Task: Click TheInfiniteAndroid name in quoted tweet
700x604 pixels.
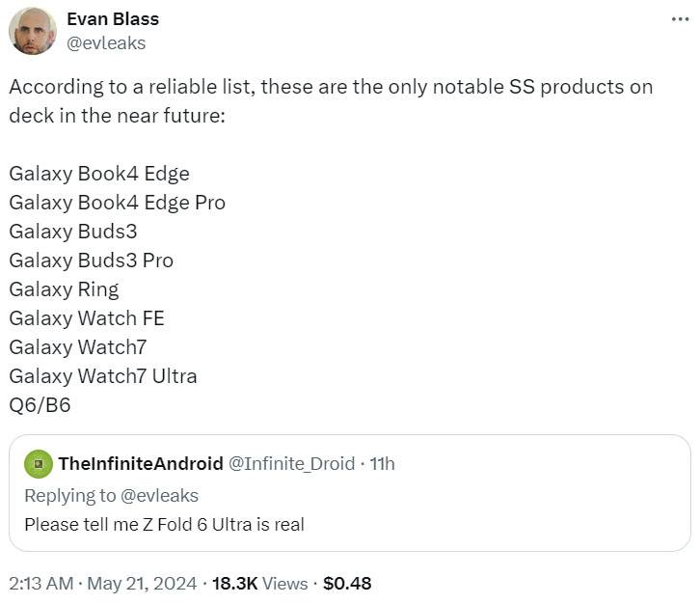Action: click(x=141, y=464)
